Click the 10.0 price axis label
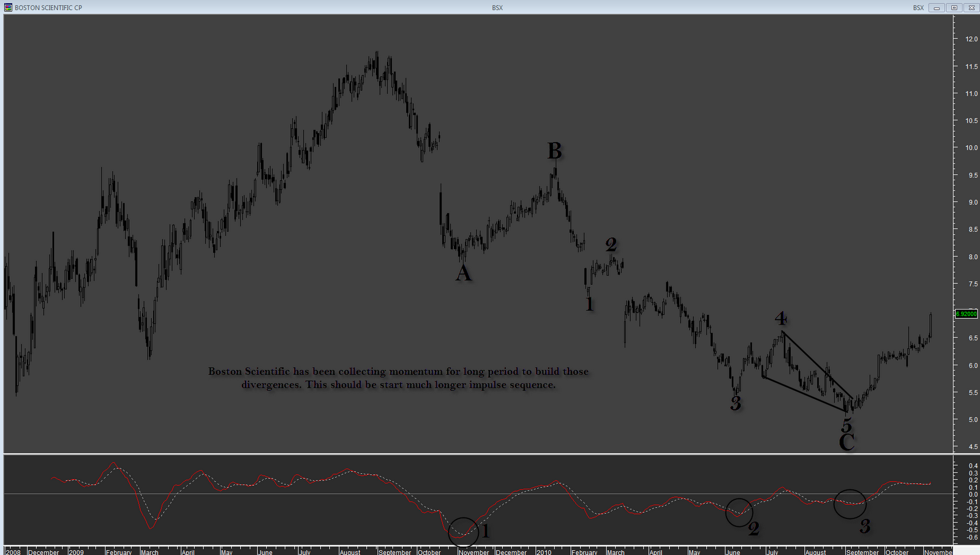The image size is (980, 555). click(x=971, y=148)
